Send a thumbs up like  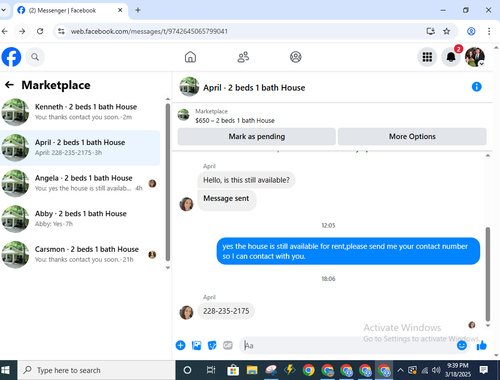(x=481, y=346)
